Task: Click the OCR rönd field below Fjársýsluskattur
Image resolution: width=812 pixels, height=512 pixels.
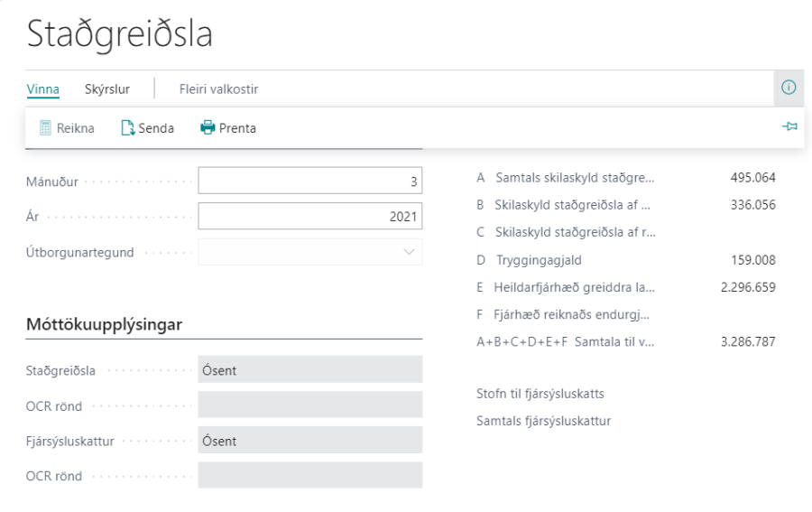Action: click(309, 475)
